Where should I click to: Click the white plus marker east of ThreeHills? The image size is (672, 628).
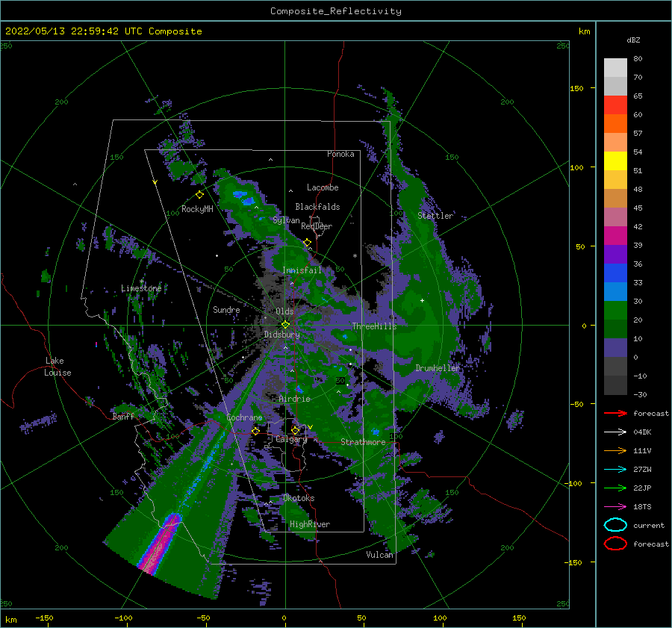pyautogui.click(x=422, y=300)
